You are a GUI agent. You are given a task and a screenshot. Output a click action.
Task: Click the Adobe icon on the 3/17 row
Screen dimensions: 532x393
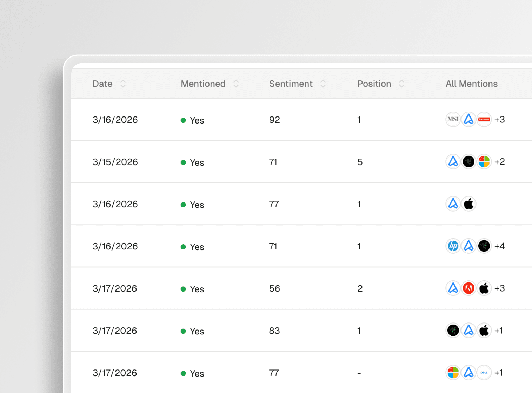point(468,288)
